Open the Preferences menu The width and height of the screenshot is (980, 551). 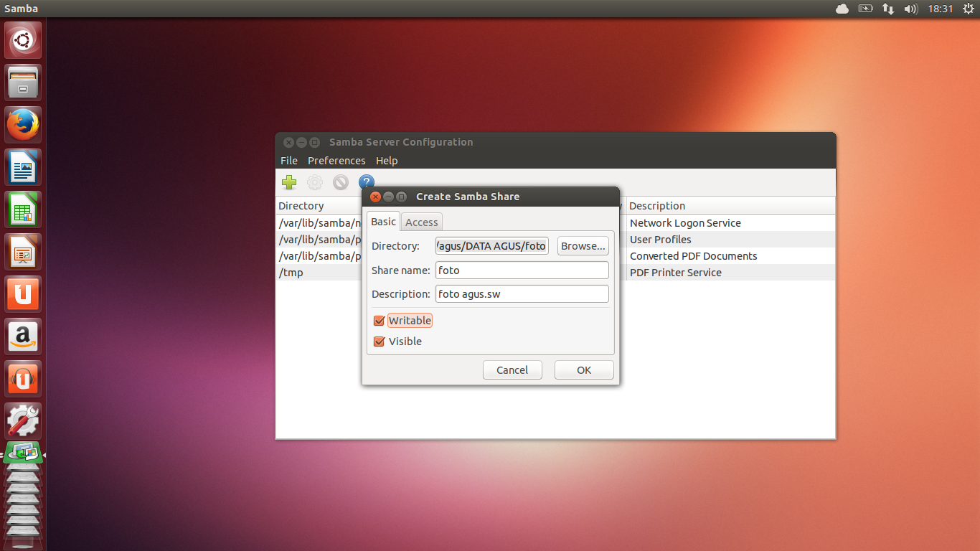[x=336, y=161]
